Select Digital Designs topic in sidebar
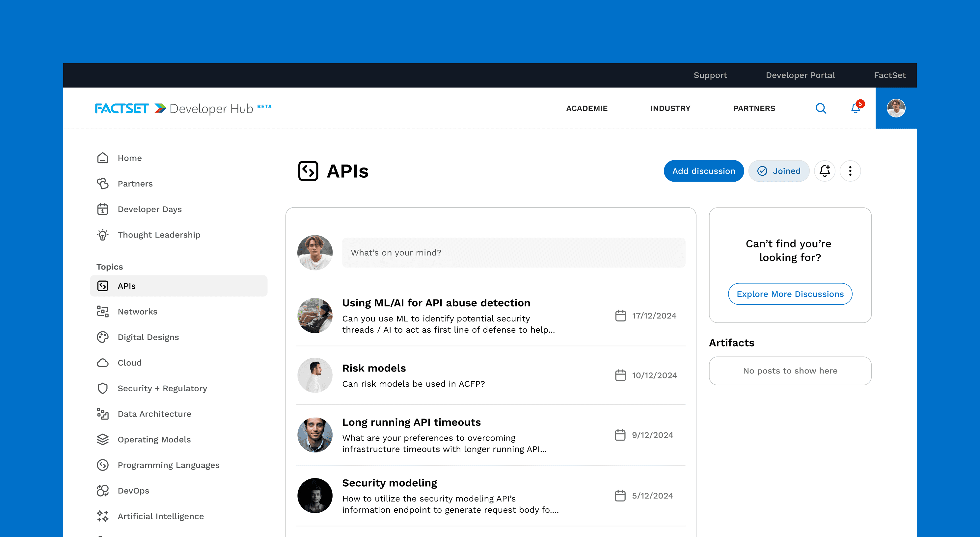The width and height of the screenshot is (980, 537). (x=148, y=337)
